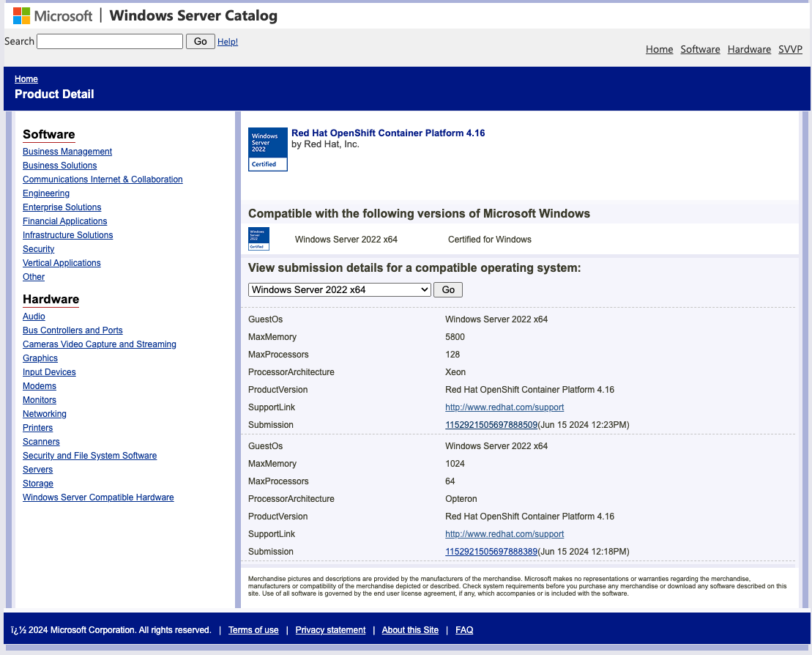Open Financial Applications category

(x=64, y=221)
